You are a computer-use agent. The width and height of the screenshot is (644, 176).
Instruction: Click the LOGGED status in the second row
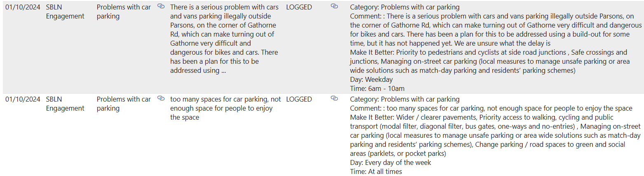299,100
